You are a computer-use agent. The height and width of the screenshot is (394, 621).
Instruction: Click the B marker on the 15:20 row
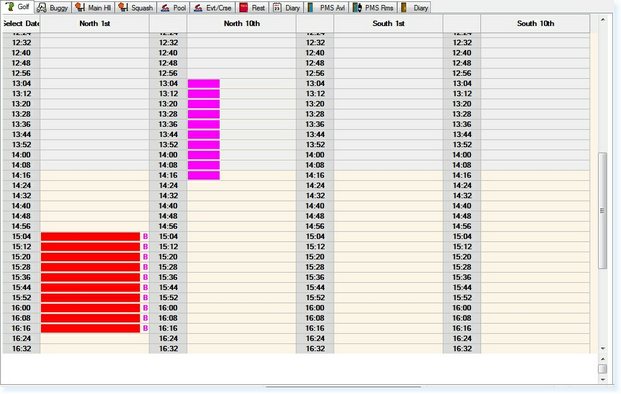(145, 257)
